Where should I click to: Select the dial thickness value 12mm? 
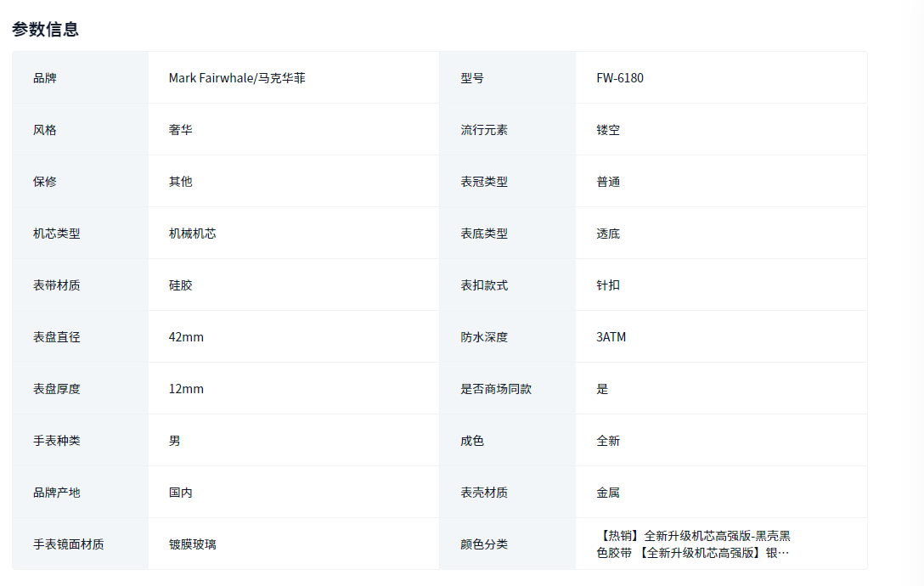click(186, 389)
